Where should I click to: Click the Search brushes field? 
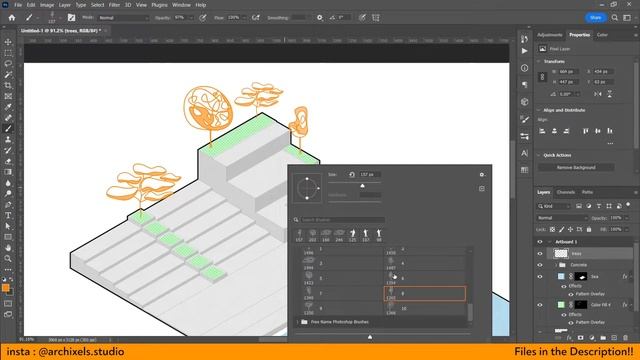click(342, 220)
